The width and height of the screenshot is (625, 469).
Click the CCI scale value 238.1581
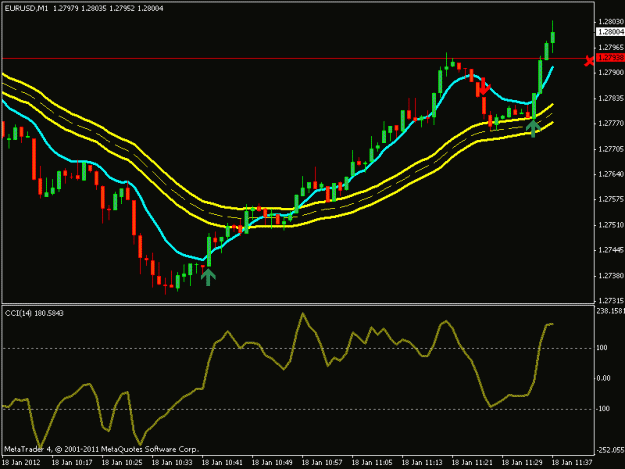pos(610,311)
